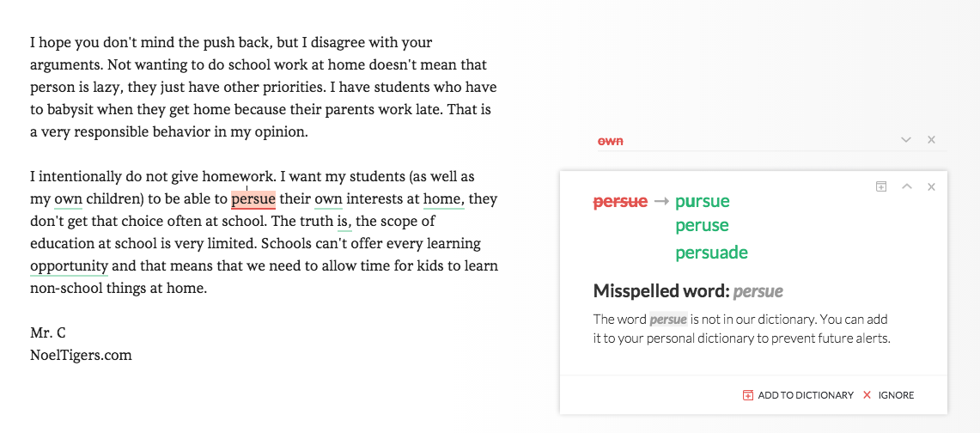
Task: Accept the 'pursue' correction
Action: coord(702,201)
